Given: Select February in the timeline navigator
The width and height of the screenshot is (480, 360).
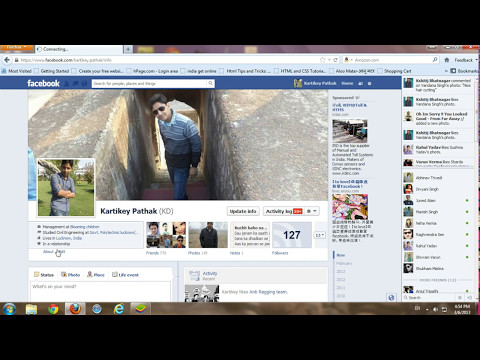Looking at the screenshot, I should pos(344,263).
